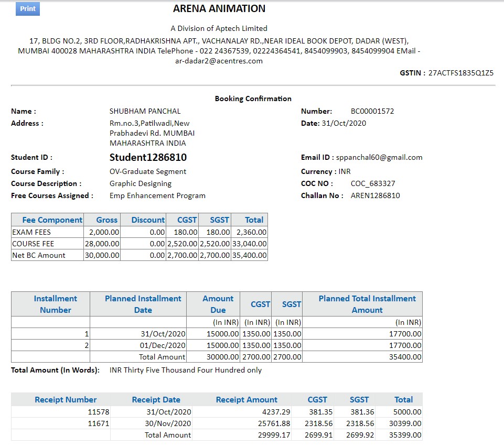The height and width of the screenshot is (447, 504).
Task: Select the ARENA ANIMATION heading
Action: (x=219, y=9)
